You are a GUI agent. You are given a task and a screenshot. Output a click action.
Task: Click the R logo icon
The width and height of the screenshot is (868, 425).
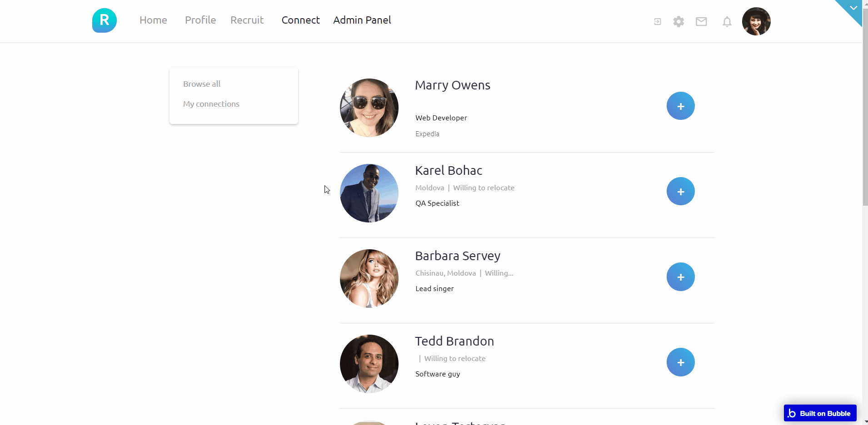105,20
